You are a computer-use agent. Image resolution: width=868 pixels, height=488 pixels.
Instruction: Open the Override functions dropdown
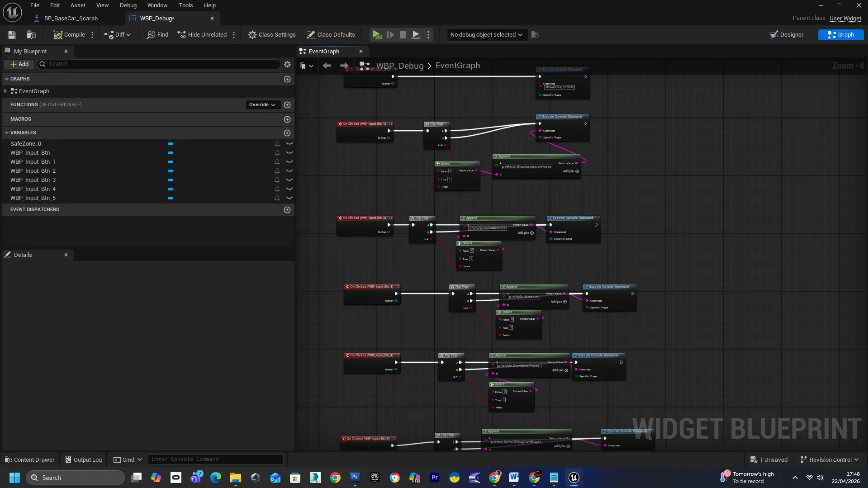[x=263, y=105]
